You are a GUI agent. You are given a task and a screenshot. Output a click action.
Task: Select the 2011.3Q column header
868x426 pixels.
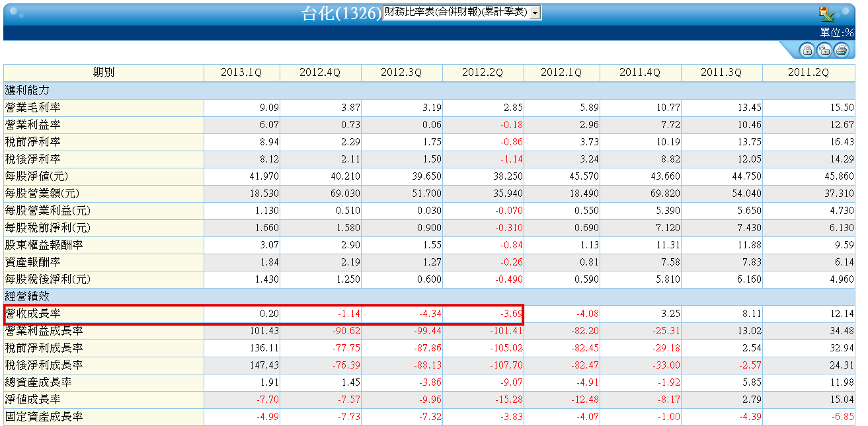coord(721,73)
